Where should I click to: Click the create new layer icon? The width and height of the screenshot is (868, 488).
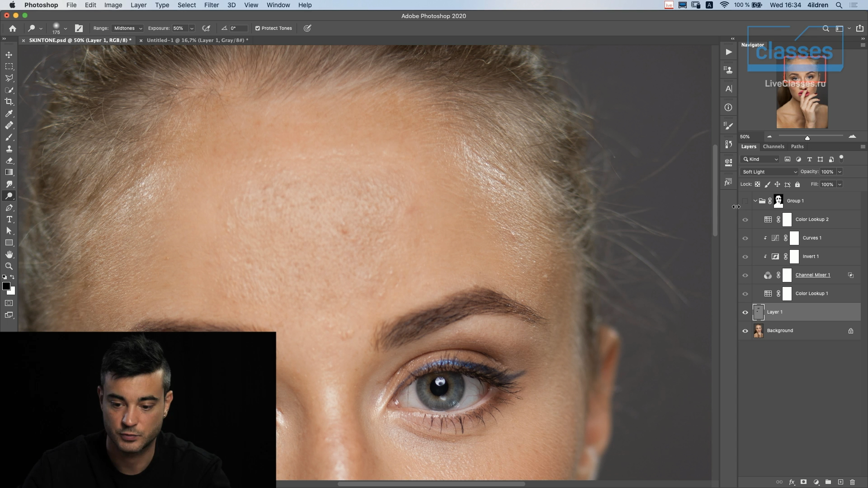point(840,482)
